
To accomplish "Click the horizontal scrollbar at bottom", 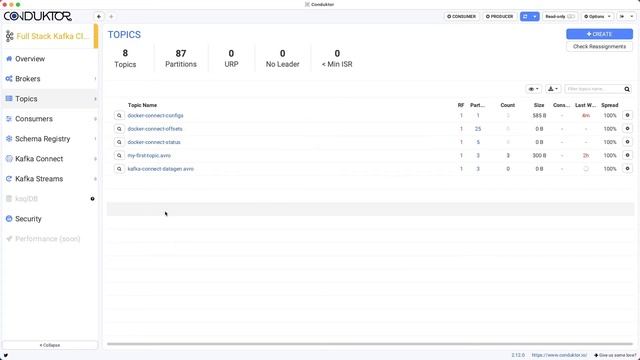I will [370, 344].
